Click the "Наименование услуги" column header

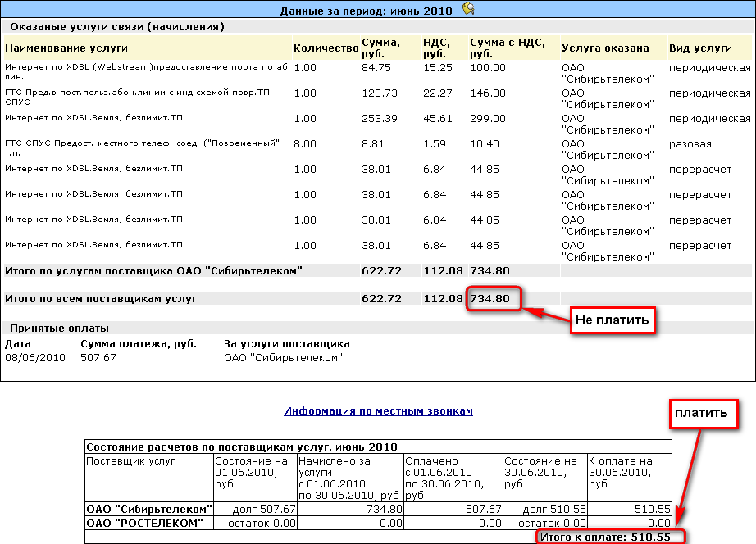pyautogui.click(x=66, y=48)
